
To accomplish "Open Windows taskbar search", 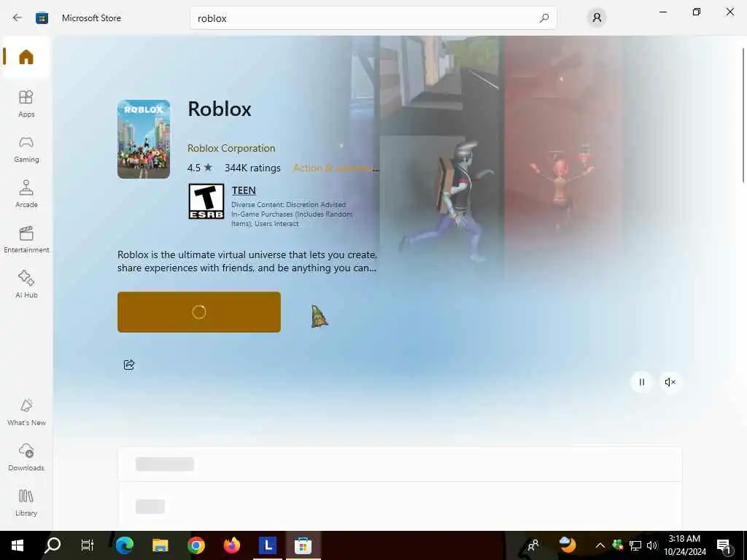I will (x=53, y=545).
